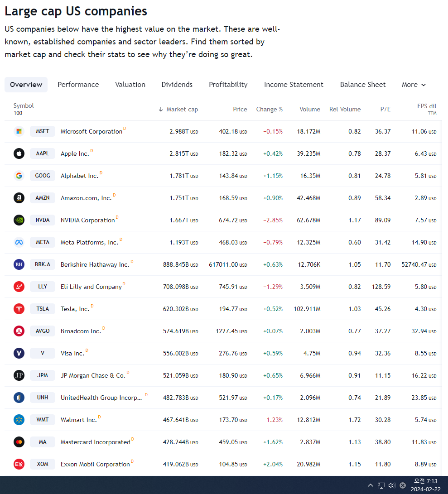This screenshot has height=494, width=448.
Task: Click the Microsoft logo icon
Action: point(19,131)
